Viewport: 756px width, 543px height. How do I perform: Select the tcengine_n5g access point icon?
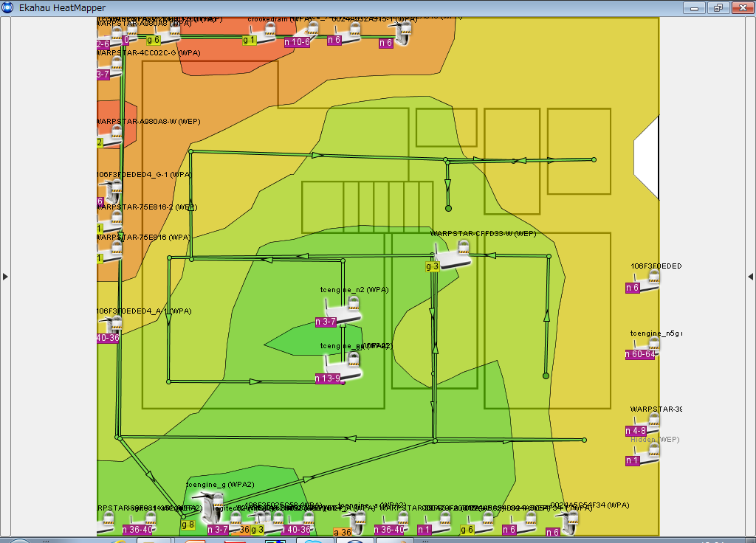tap(646, 347)
